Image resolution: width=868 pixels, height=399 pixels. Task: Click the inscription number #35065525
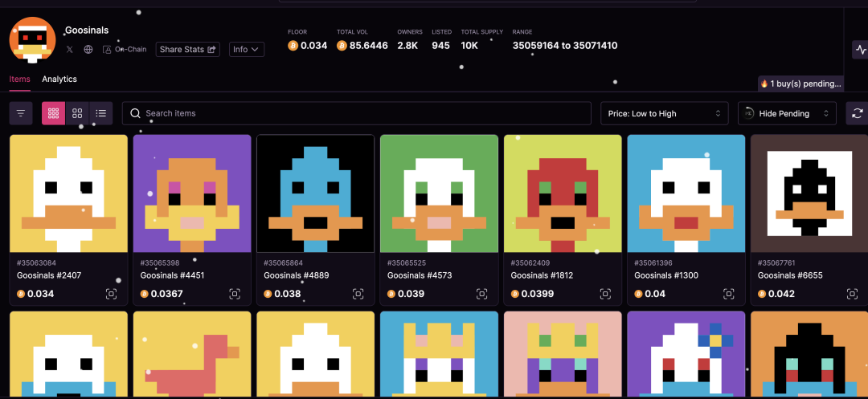pyautogui.click(x=407, y=263)
